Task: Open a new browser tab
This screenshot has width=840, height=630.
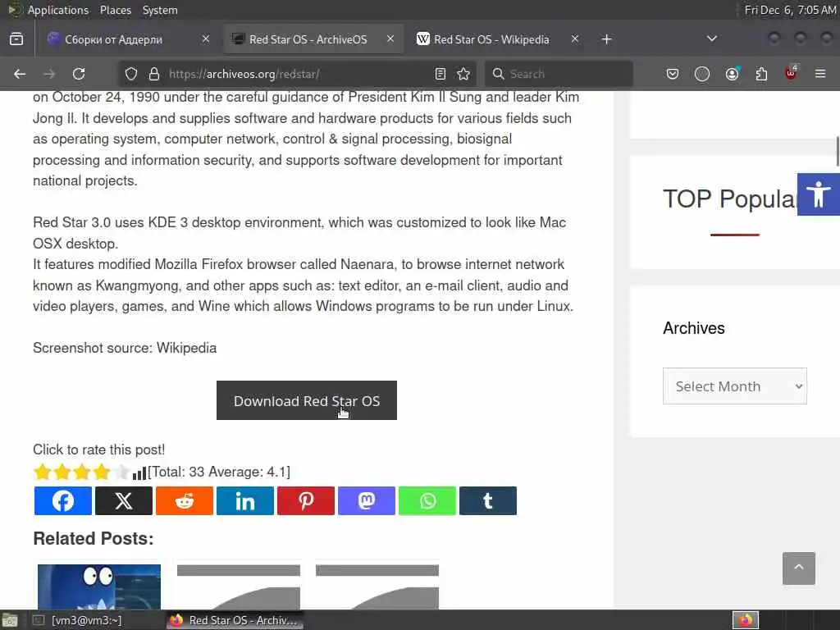Action: coord(606,39)
